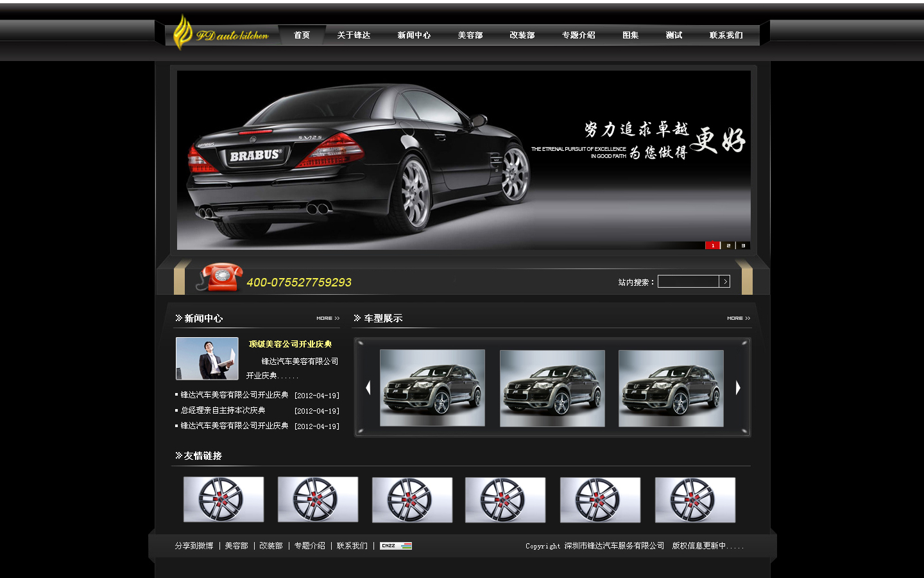The height and width of the screenshot is (578, 924).
Task: Open 改装部 in the top navigation
Action: (x=522, y=35)
